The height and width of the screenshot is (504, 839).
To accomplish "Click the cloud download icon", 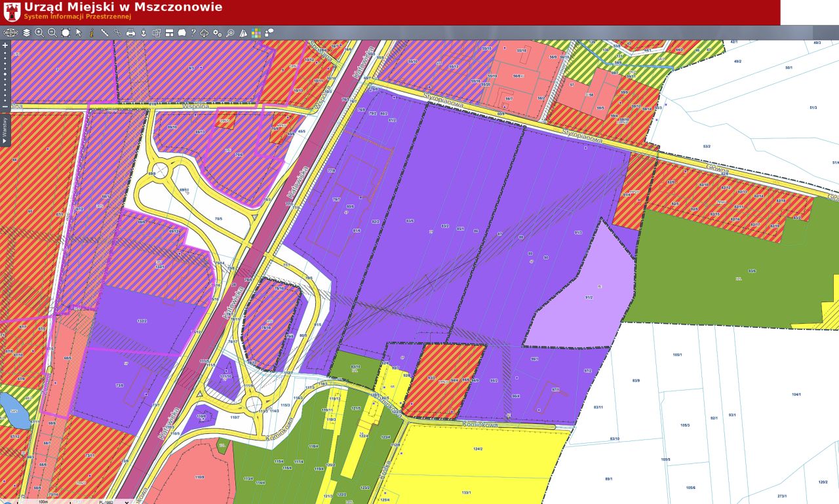I will (205, 32).
